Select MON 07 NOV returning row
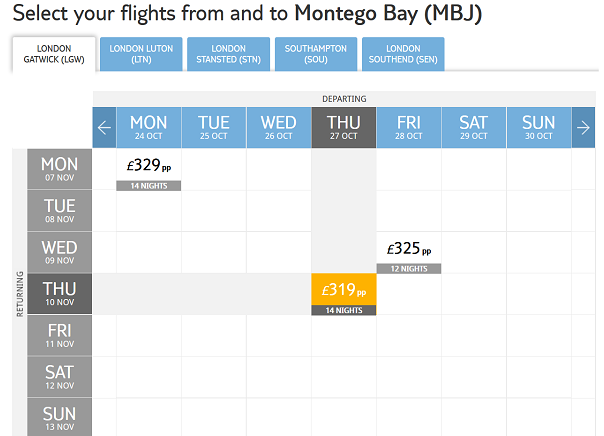The height and width of the screenshot is (436, 604). [x=59, y=169]
